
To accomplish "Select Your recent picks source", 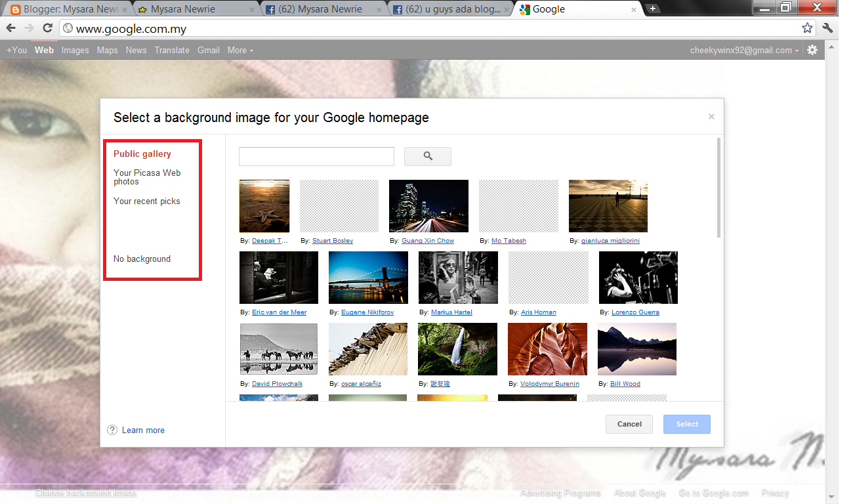I will [146, 201].
